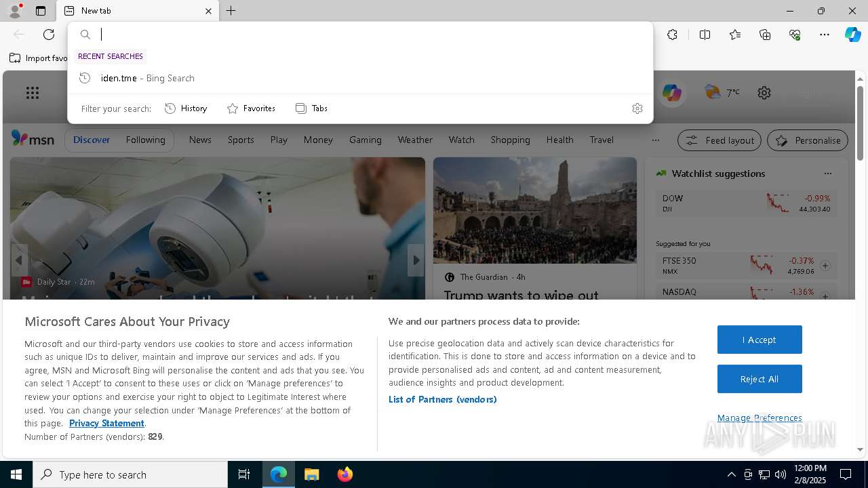Select the Discover tab
This screenshot has height=488, width=868.
pyautogui.click(x=92, y=140)
